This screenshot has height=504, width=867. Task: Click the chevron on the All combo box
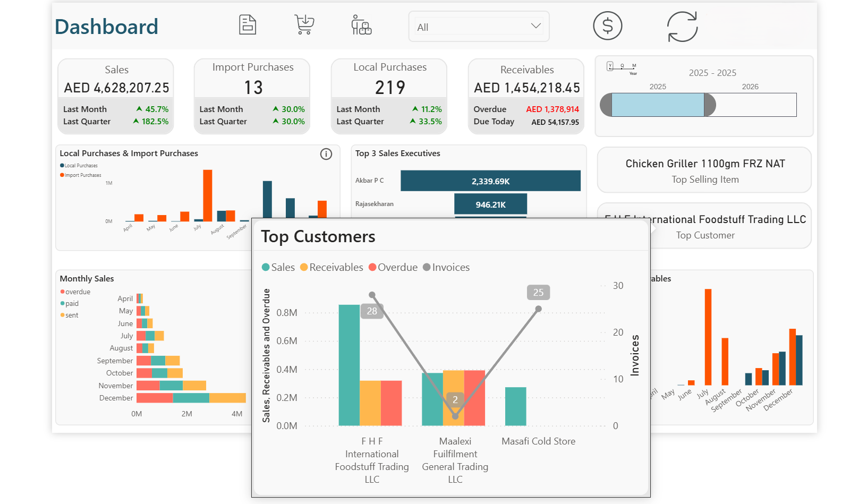[x=536, y=25]
